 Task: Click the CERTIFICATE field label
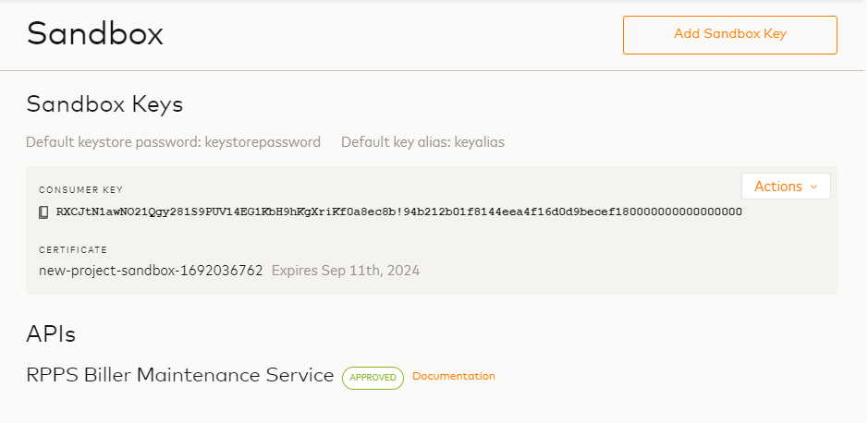tap(73, 249)
